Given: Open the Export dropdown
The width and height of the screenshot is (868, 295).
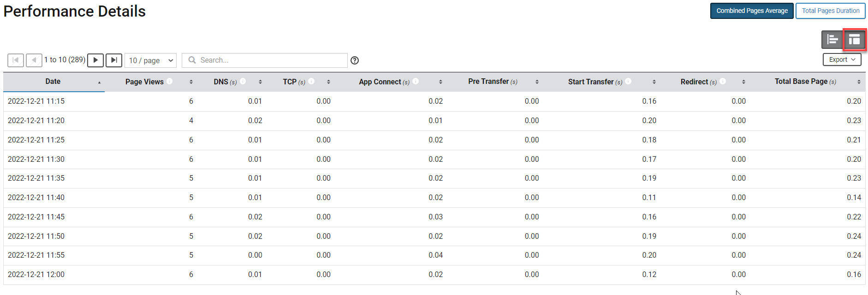Looking at the screenshot, I should 842,59.
